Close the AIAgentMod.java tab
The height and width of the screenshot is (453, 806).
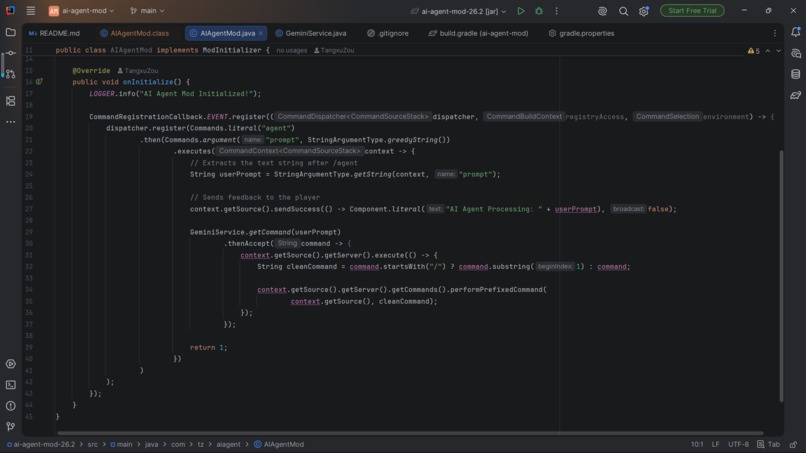pyautogui.click(x=261, y=33)
